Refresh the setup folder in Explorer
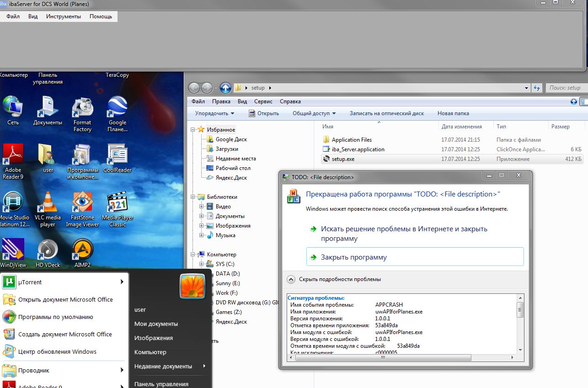 tap(537, 88)
